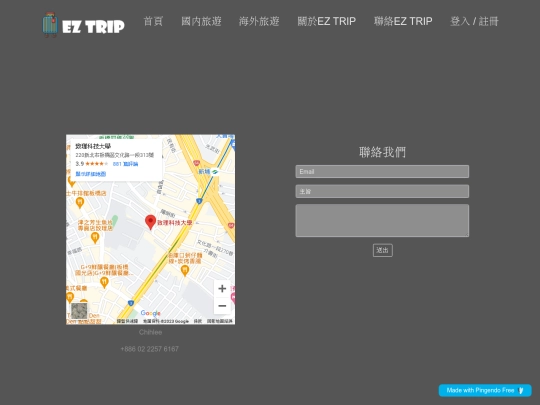This screenshot has height=405, width=540.
Task: Open the 881 reviews link
Action: pos(125,164)
